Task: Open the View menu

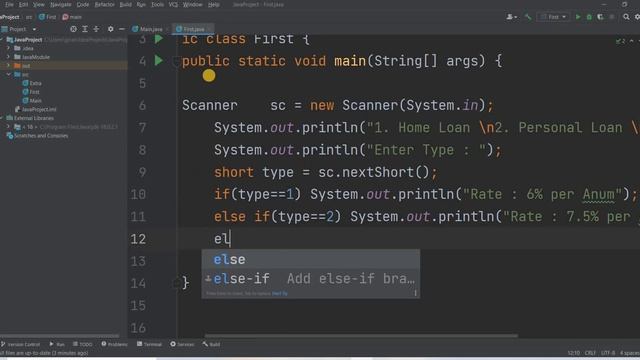Action: [38, 4]
